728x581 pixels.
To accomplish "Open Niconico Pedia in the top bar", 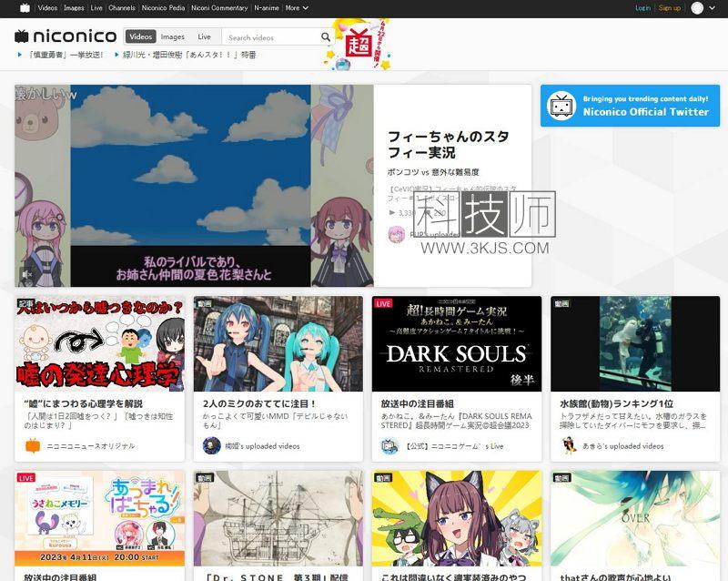I will [163, 8].
